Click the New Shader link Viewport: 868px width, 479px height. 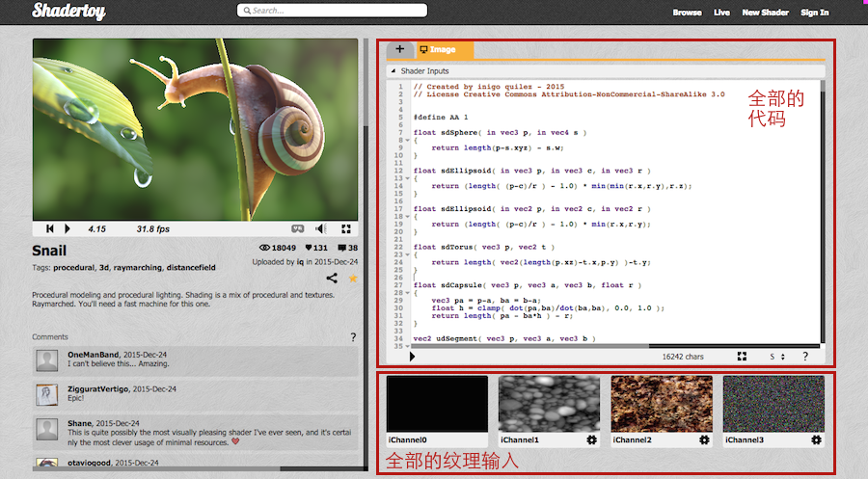tap(765, 13)
